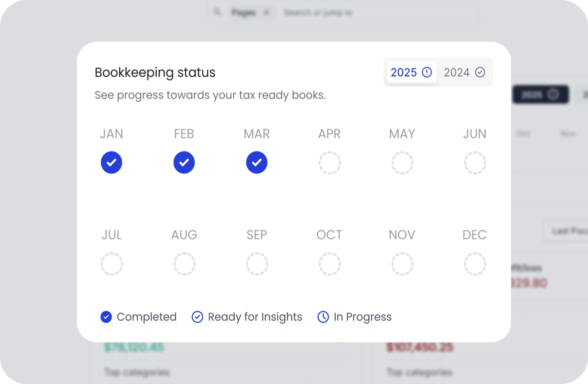Click the Completed legend checkmark icon
This screenshot has width=588, height=384.
(x=106, y=317)
